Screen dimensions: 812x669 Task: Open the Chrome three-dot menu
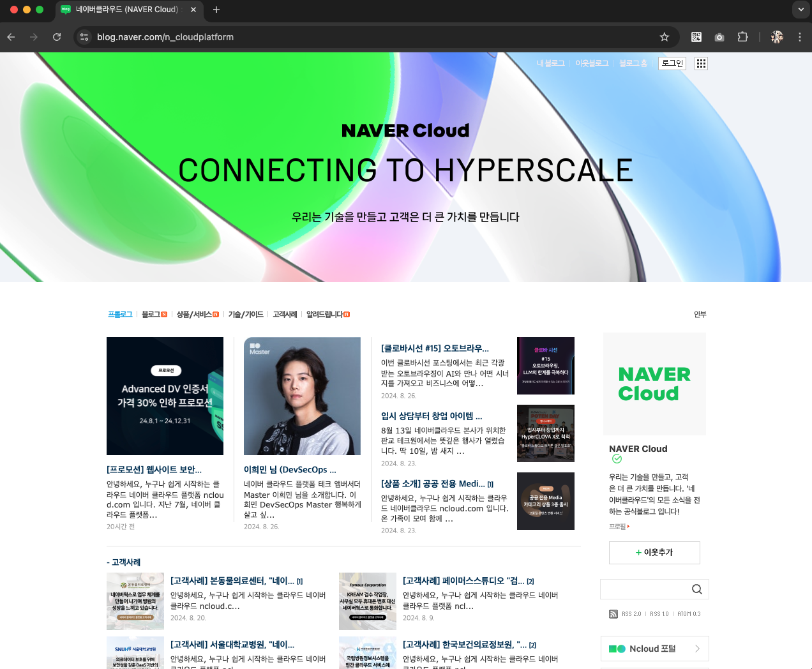point(800,37)
